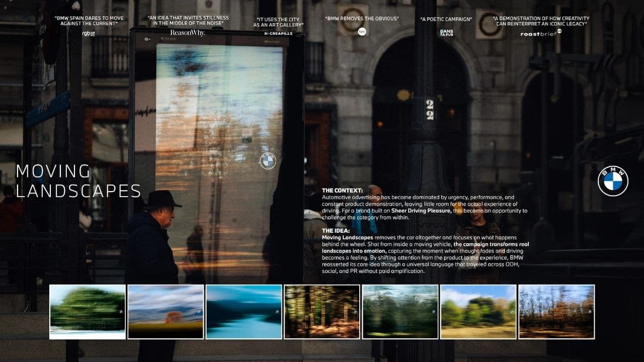Open the brown forest trunks thumbnail
The height and width of the screenshot is (362, 644).
[322, 312]
